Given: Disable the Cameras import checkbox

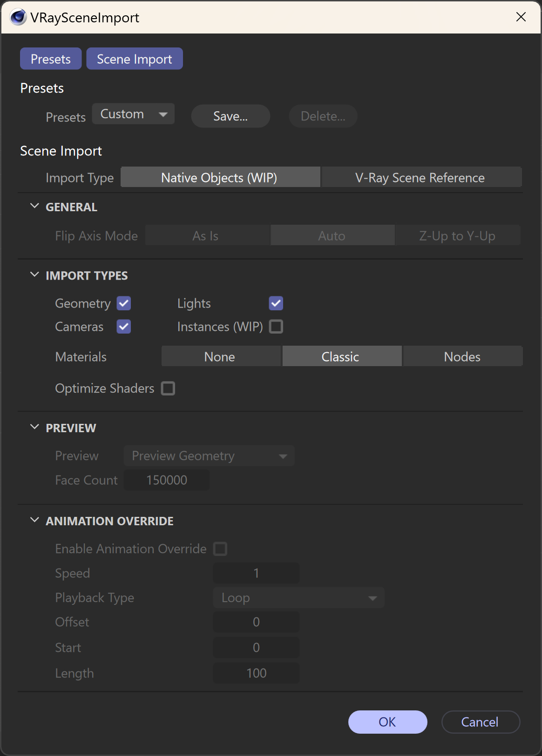Looking at the screenshot, I should tap(124, 327).
